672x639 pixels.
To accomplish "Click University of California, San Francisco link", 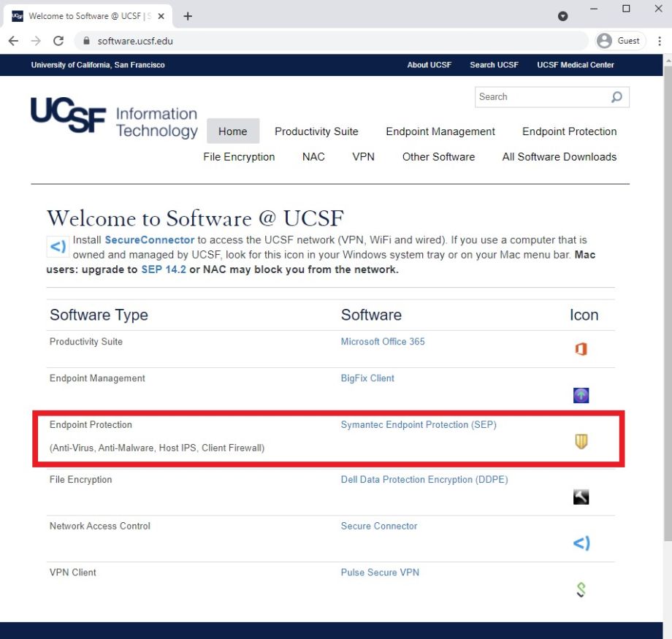I will [x=98, y=65].
